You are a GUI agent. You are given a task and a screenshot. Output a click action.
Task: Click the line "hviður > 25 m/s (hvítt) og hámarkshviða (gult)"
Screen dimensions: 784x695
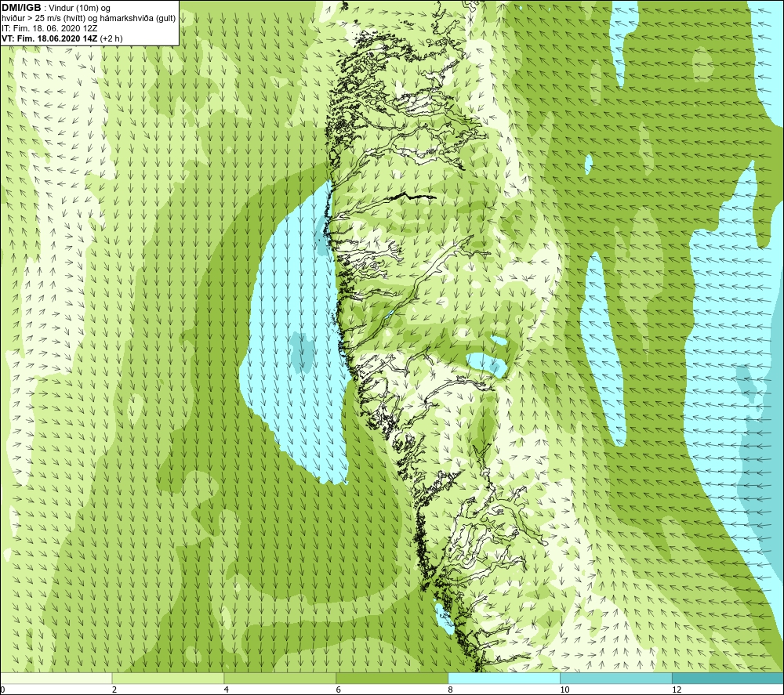tap(89, 19)
